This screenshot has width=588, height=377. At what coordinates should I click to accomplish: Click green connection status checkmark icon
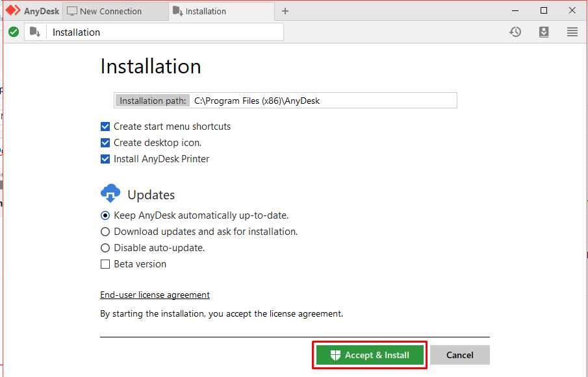coord(14,32)
